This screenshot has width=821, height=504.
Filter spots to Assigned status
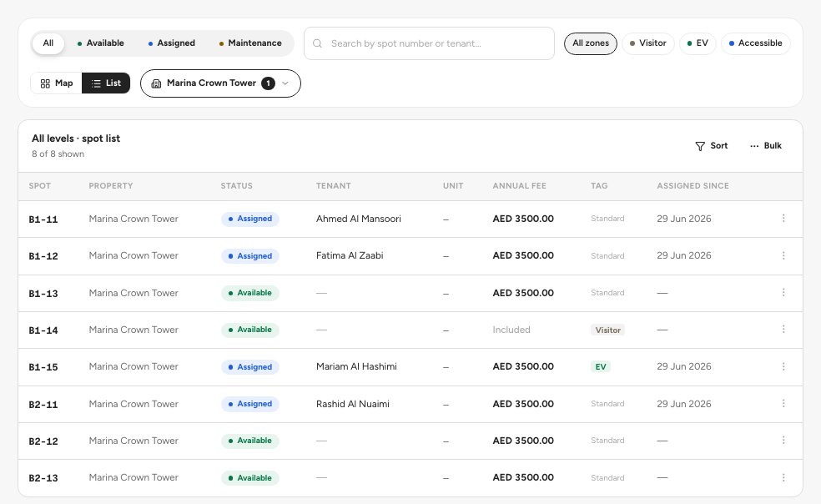(172, 43)
